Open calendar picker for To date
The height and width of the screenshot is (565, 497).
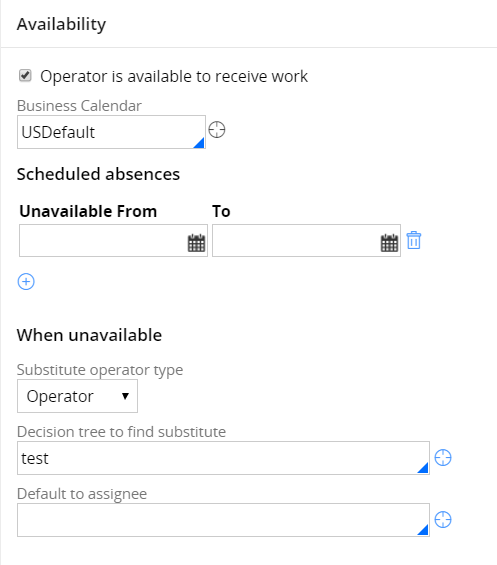click(x=390, y=243)
